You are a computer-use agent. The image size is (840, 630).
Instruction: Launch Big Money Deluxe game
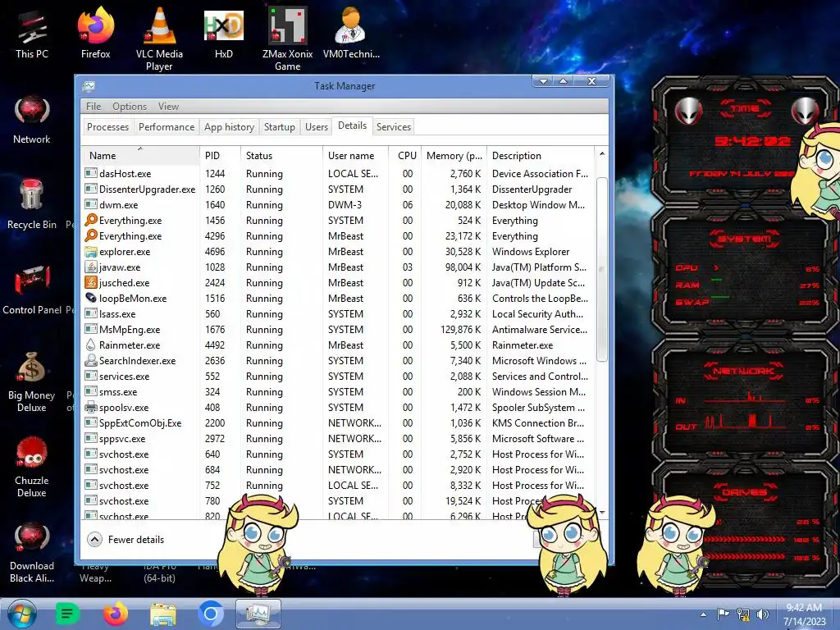(x=32, y=381)
